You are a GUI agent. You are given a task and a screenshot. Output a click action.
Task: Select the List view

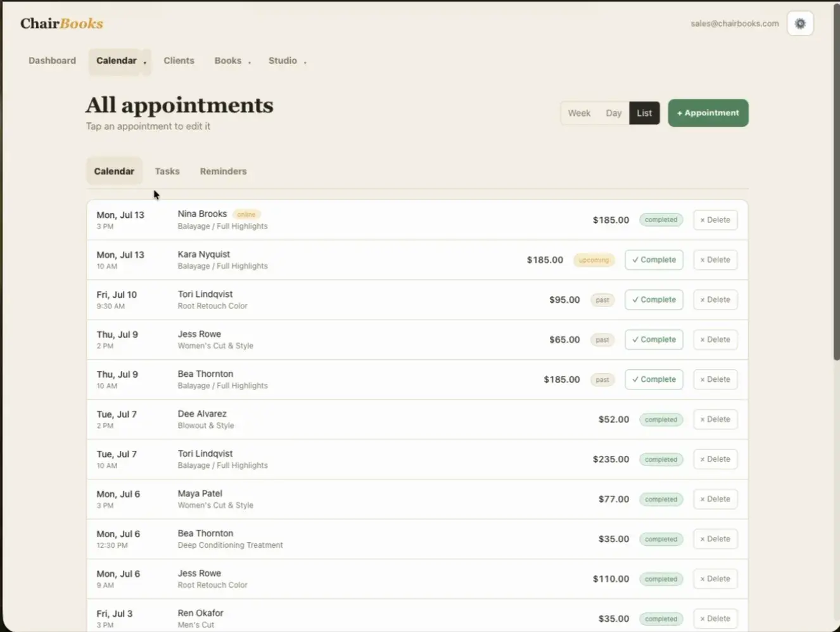click(x=644, y=113)
